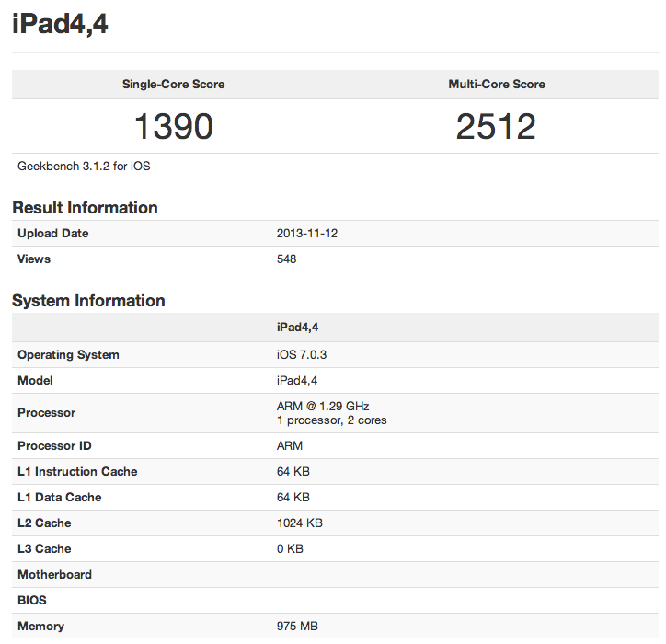The height and width of the screenshot is (644, 666).
Task: Click the Processor ID value ARM
Action: pyautogui.click(x=290, y=445)
